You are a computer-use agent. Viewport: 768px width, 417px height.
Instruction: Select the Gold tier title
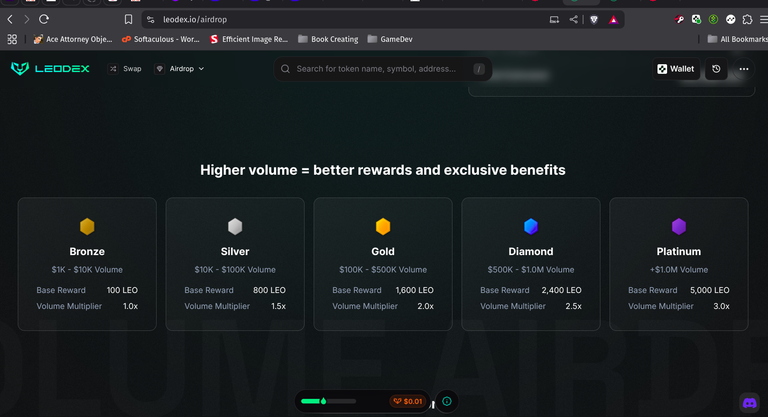pos(383,251)
